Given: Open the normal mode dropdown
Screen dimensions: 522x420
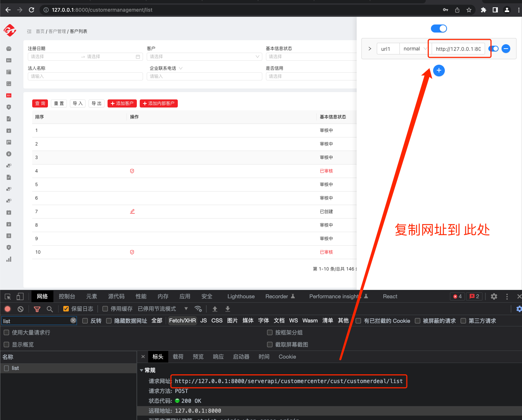Looking at the screenshot, I should (x=415, y=49).
